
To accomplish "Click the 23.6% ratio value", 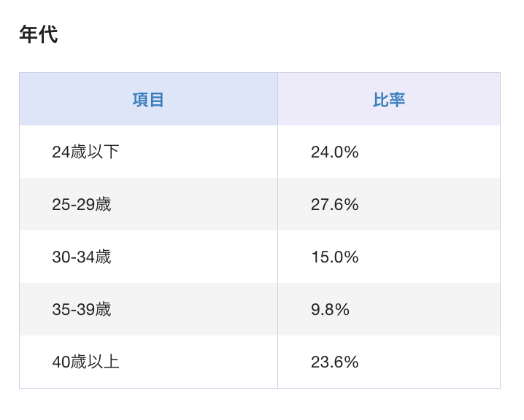I will coord(334,362).
